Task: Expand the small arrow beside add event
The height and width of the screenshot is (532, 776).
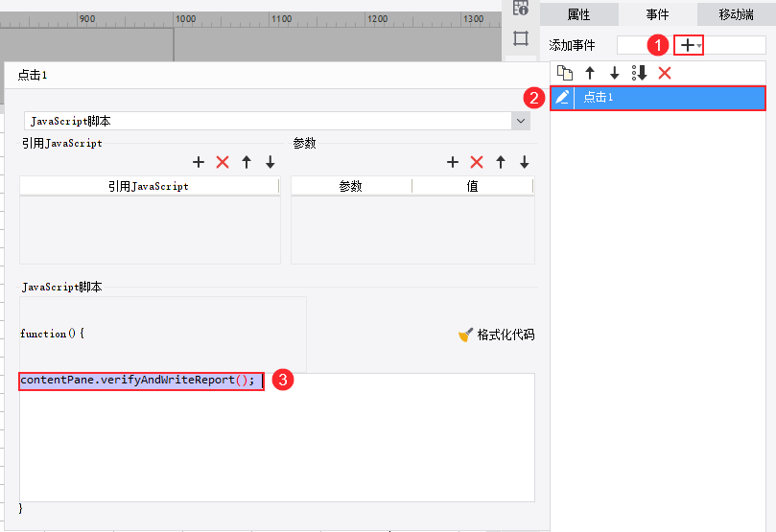Action: pos(699,46)
